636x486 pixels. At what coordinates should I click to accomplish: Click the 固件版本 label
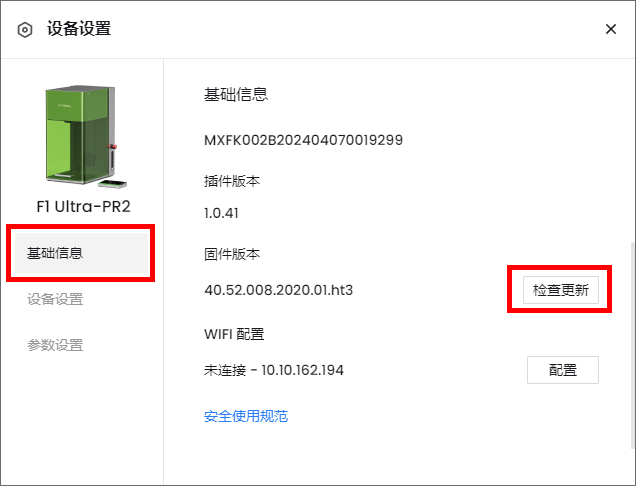(232, 254)
